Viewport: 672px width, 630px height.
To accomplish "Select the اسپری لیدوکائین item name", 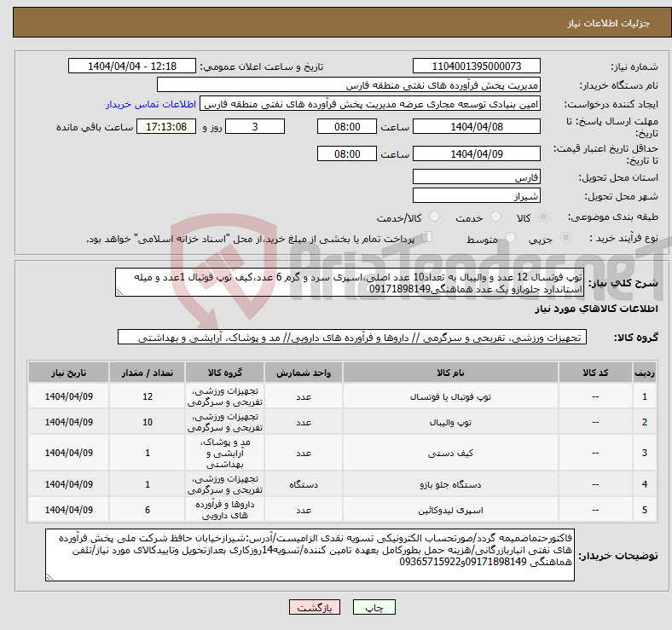I will 450,510.
